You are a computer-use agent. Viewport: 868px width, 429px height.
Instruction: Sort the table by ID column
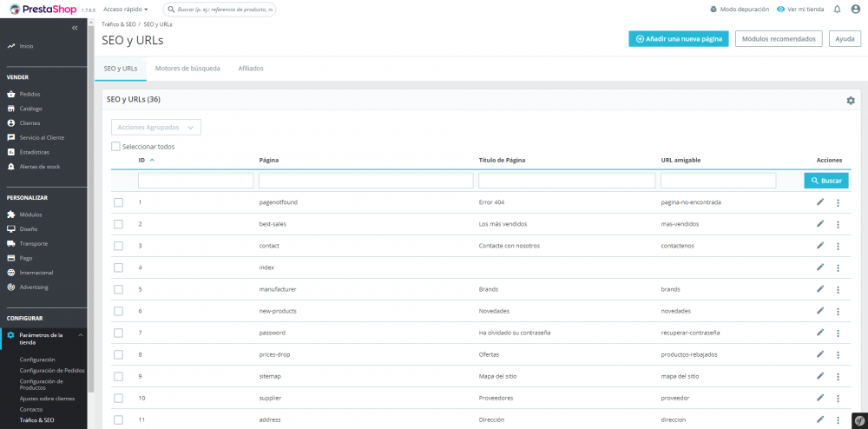coord(146,160)
